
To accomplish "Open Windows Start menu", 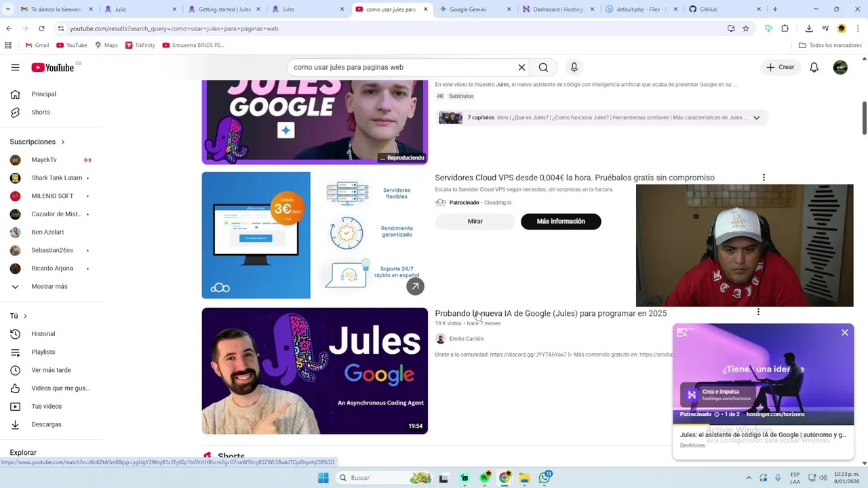I will coord(323,478).
